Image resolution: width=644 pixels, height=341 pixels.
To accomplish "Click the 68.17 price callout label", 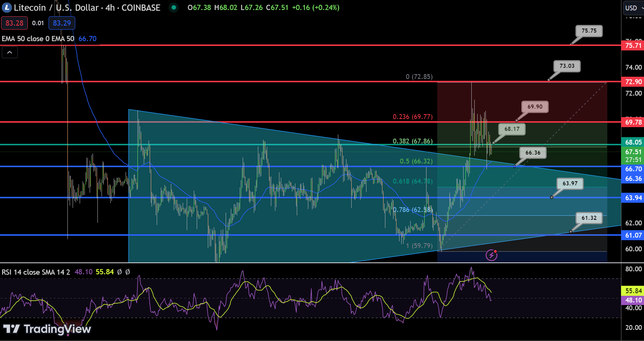I will click(x=512, y=129).
